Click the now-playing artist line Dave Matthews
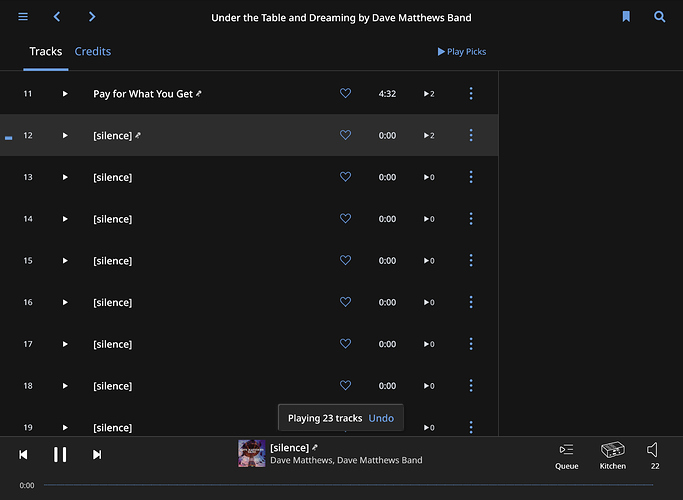 click(346, 460)
